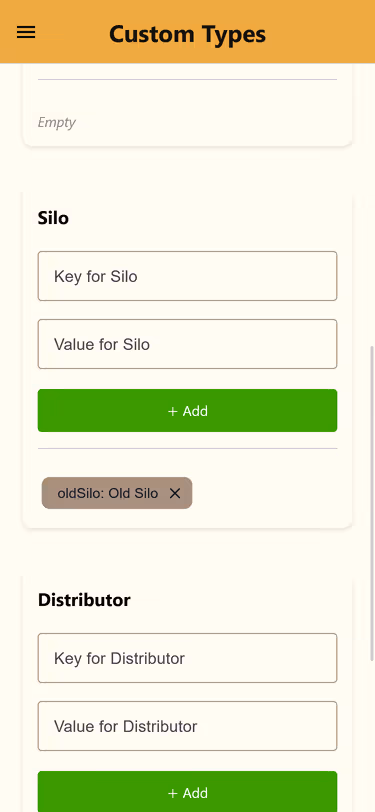Add the Silo entry using the Add label
The image size is (375, 812).
(x=195, y=411)
